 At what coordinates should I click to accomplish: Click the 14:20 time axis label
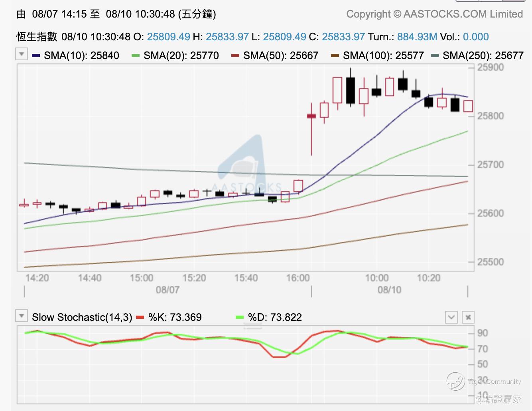(37, 278)
